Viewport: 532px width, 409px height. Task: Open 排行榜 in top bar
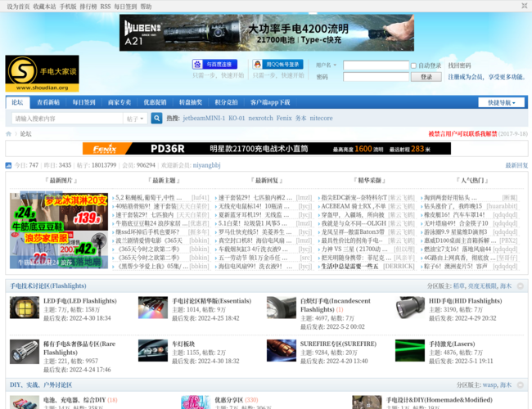[x=88, y=7]
